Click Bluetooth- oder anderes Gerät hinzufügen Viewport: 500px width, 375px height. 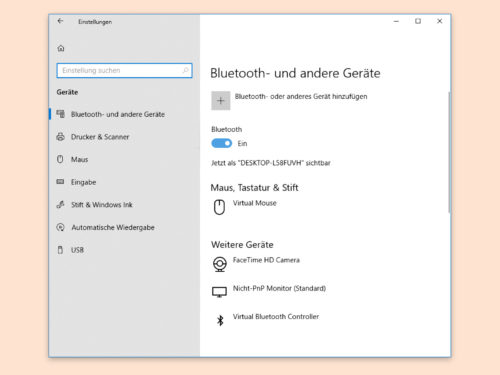[x=301, y=97]
